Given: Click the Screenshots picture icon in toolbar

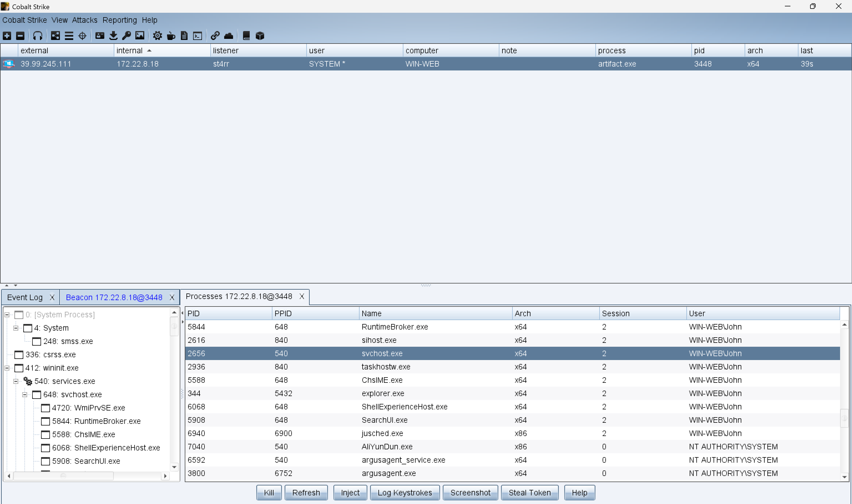Looking at the screenshot, I should coord(140,36).
